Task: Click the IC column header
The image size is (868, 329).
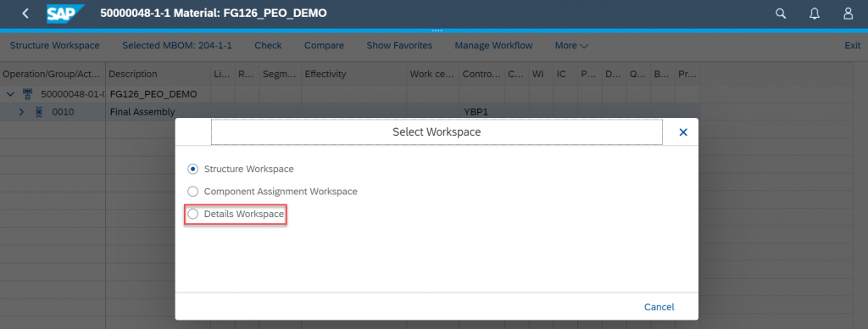Action: (565, 74)
